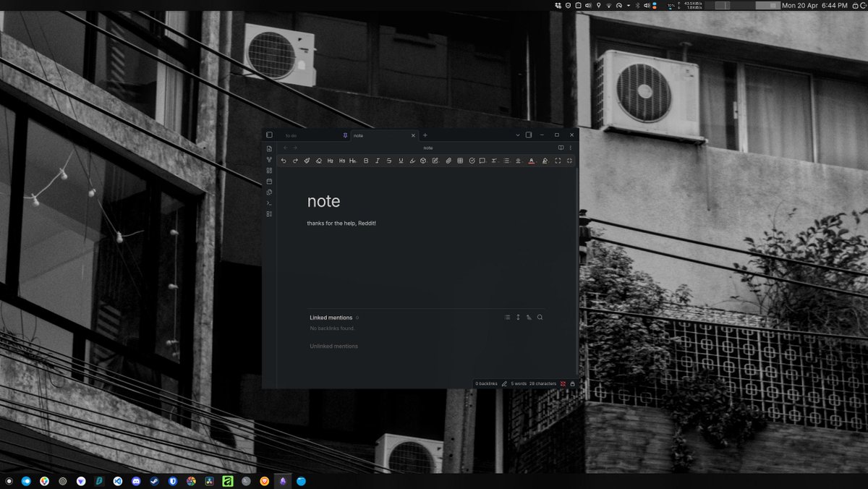This screenshot has width=868, height=489.
Task: Click the Underline icon in the toolbar
Action: pos(399,161)
